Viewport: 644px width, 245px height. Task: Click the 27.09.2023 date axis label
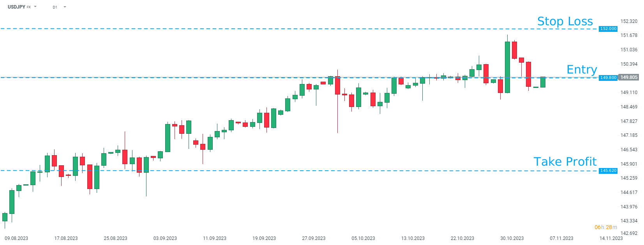314,238
